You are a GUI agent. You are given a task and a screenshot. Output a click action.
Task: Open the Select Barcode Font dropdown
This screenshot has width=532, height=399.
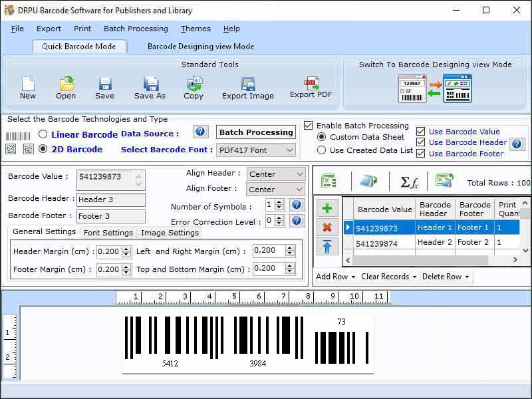256,150
